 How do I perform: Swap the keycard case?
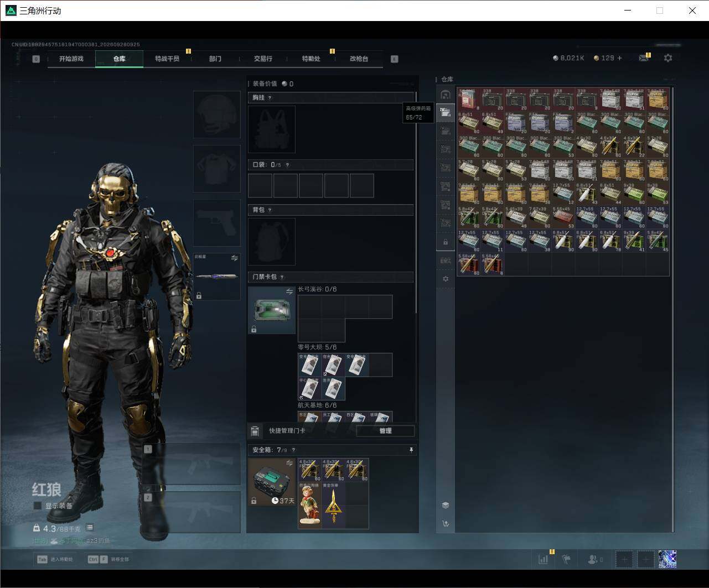coord(289,292)
